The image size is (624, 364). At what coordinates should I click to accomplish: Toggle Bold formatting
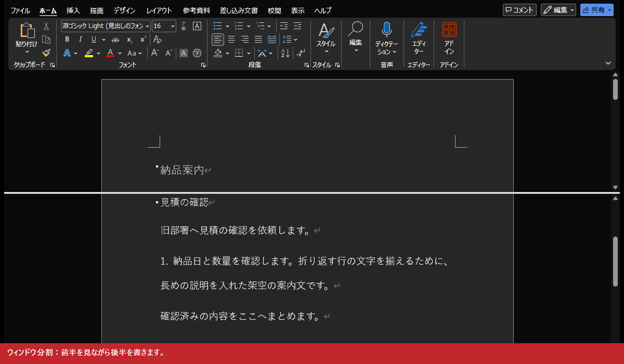pyautogui.click(x=67, y=40)
